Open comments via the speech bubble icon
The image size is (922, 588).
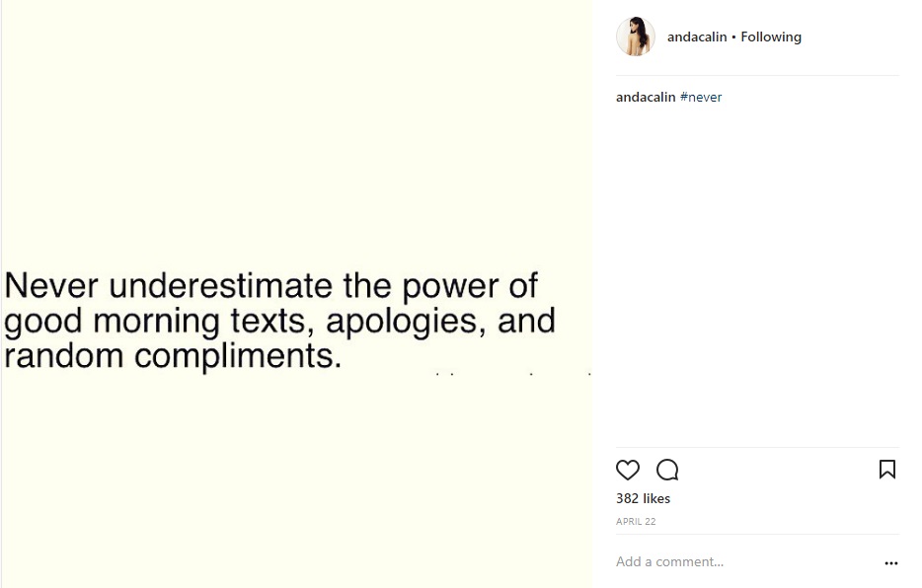[667, 470]
